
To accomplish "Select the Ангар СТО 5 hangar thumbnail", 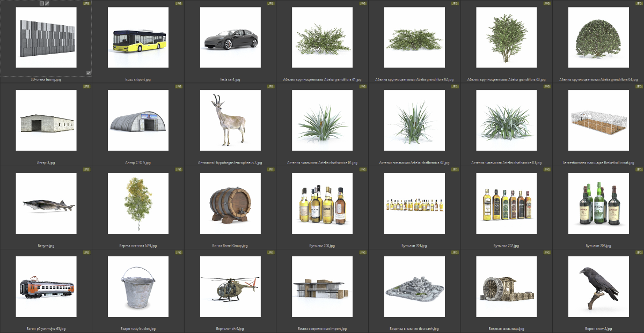I will (x=138, y=121).
